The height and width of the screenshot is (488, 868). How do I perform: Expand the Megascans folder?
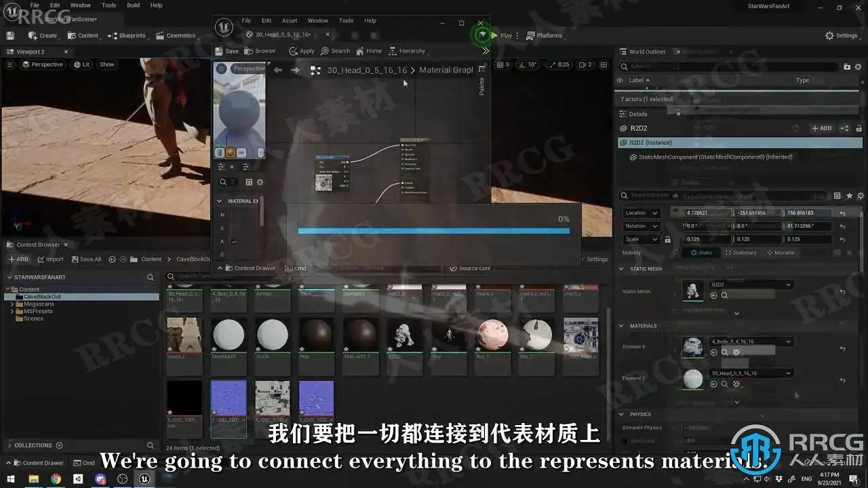pos(12,304)
